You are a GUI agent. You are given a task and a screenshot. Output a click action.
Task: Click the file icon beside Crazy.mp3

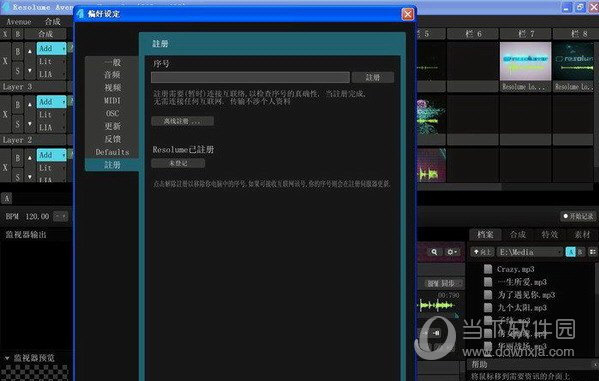(x=488, y=269)
